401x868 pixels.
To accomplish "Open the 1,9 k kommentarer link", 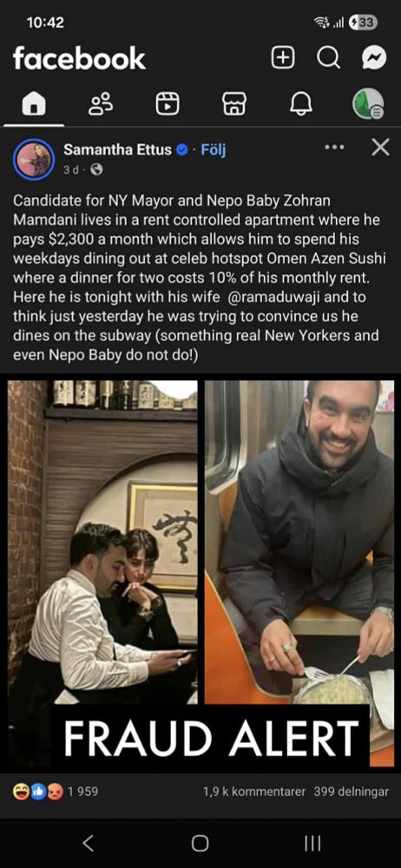I will [x=254, y=792].
